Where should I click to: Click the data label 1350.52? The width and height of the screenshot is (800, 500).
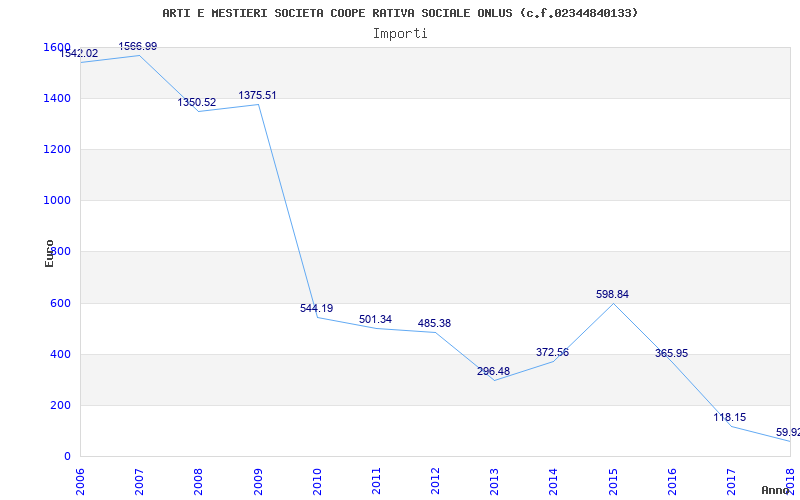197,103
